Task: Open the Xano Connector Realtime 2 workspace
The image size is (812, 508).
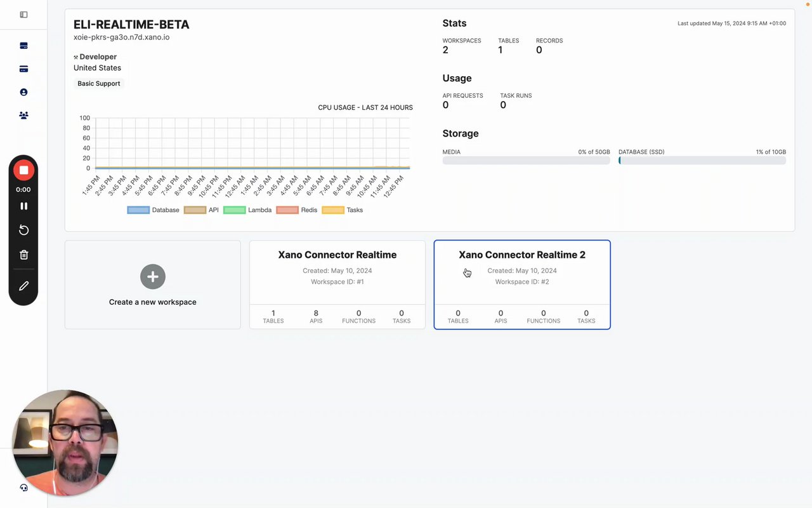Action: click(521, 255)
